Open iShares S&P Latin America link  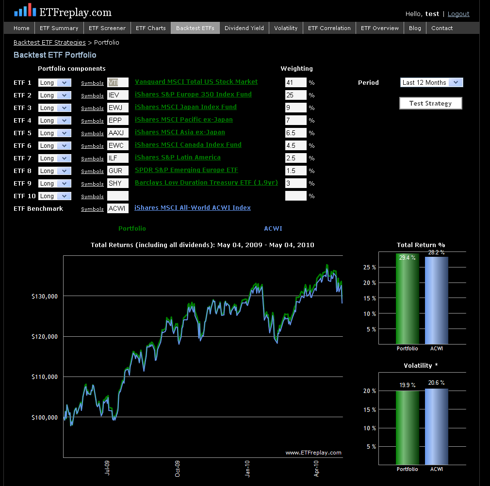point(177,157)
